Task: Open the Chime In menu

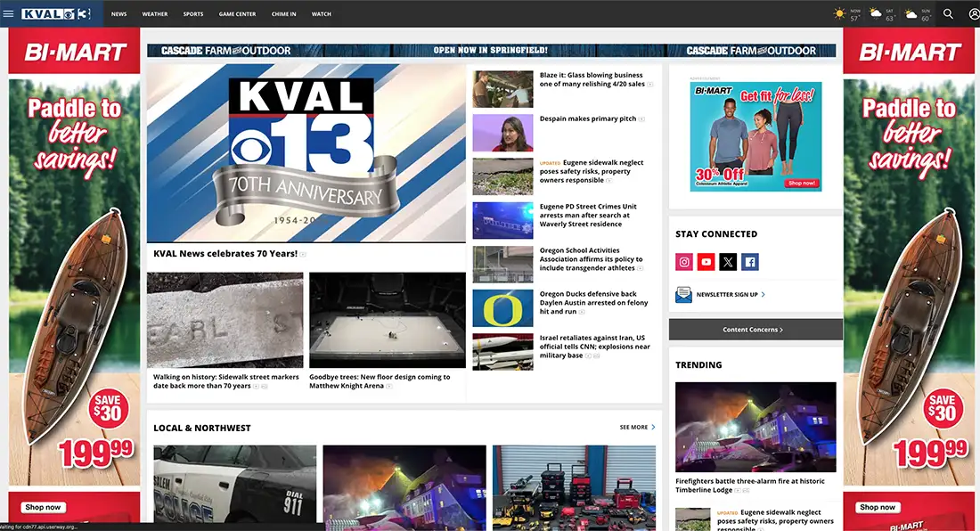Action: pos(283,13)
